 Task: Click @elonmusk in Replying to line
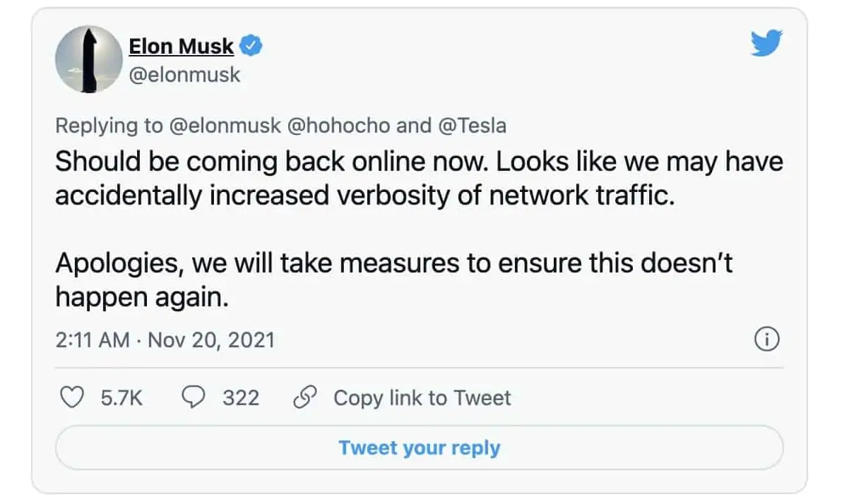point(225,126)
